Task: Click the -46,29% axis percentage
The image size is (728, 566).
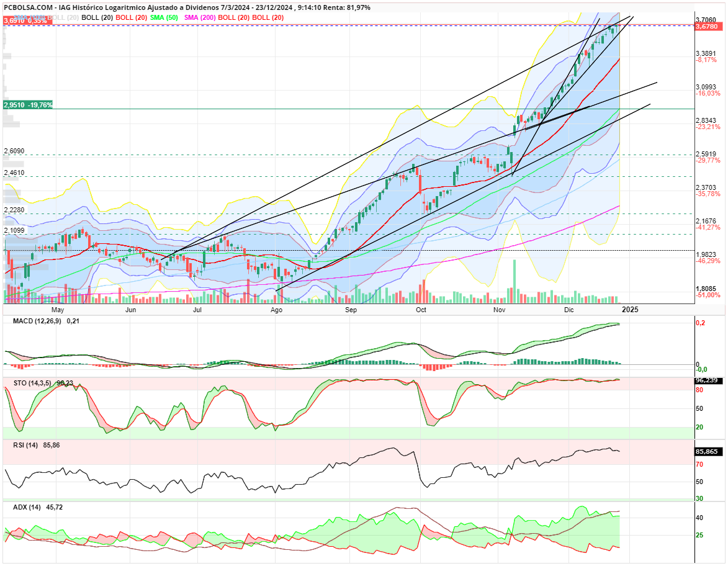Action: (708, 261)
